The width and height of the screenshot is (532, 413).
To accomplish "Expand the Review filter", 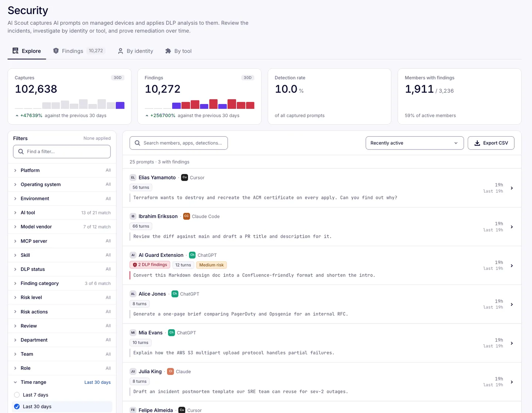I will tap(62, 326).
